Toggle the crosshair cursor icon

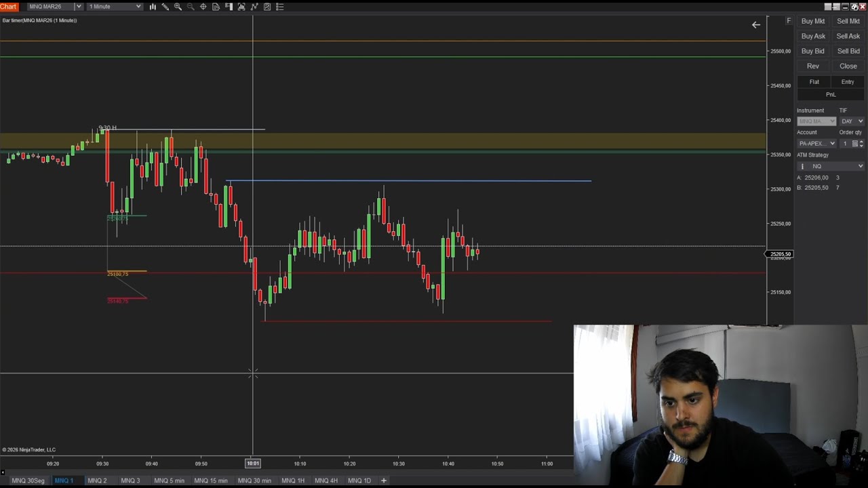click(x=203, y=6)
